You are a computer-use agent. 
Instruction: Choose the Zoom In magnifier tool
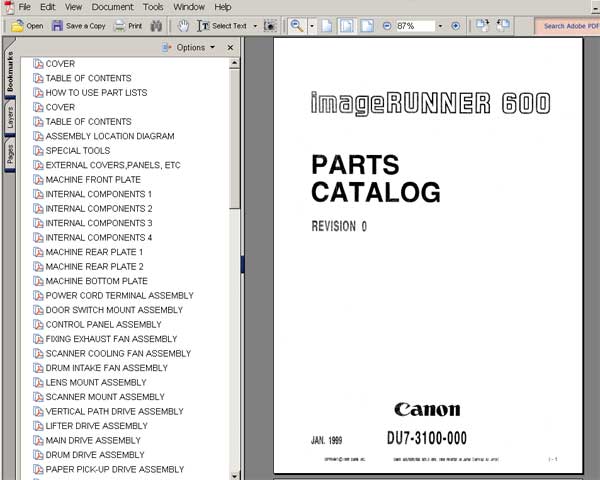coord(297,26)
